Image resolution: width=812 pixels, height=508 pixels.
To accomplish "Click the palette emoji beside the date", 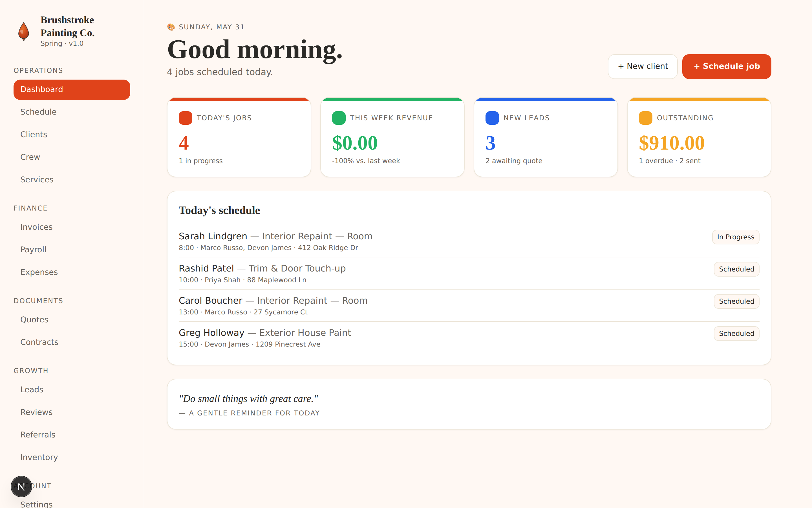I will tap(171, 27).
